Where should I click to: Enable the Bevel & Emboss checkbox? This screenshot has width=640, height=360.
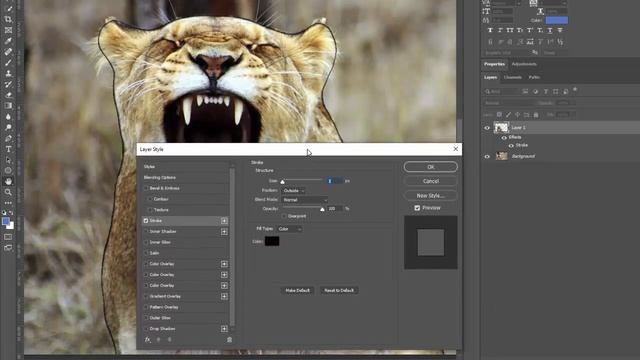coord(146,188)
